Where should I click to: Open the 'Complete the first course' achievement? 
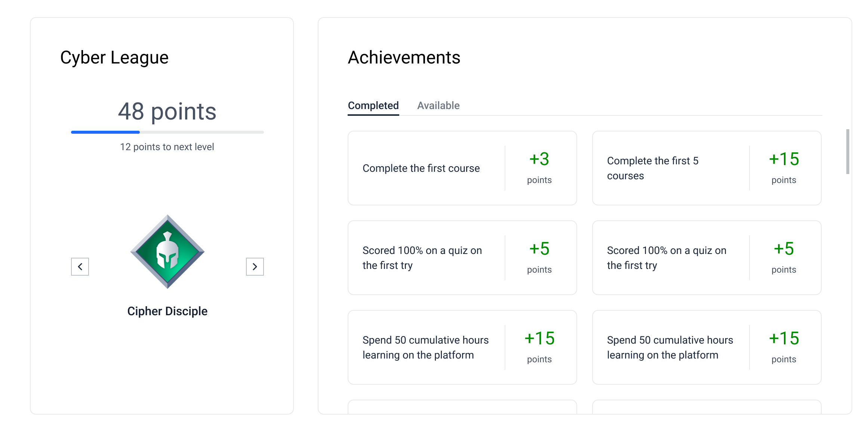coord(421,168)
